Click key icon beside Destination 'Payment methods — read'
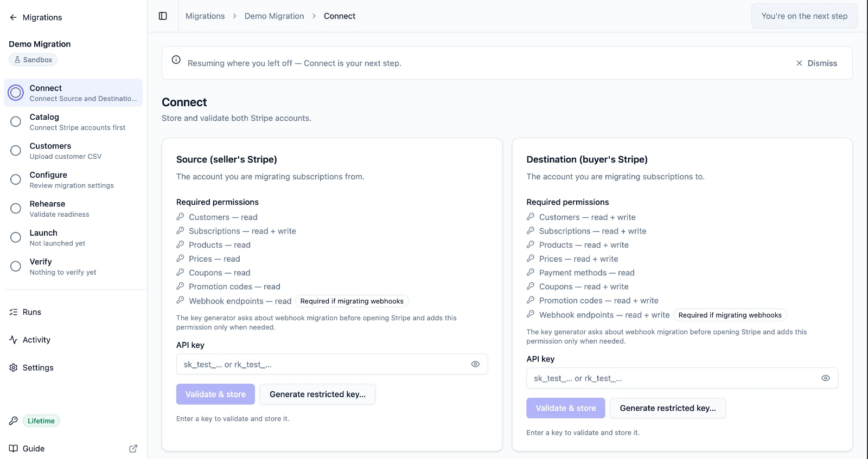The image size is (868, 459). point(531,272)
